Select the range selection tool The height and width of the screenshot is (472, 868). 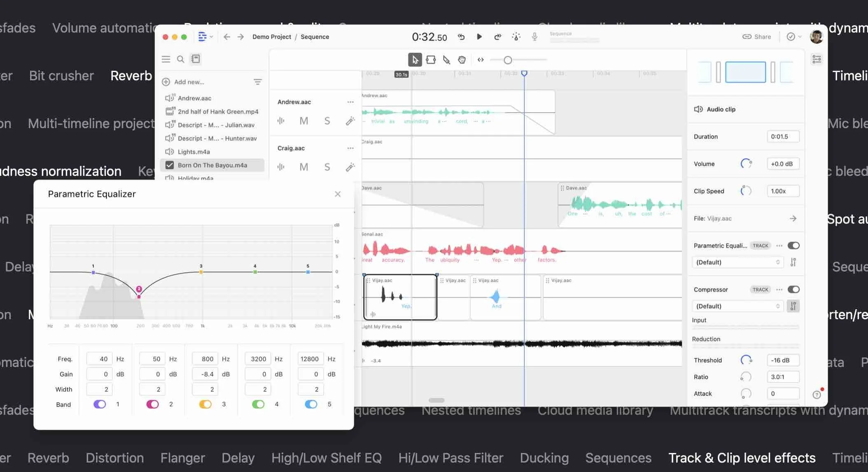tap(431, 60)
